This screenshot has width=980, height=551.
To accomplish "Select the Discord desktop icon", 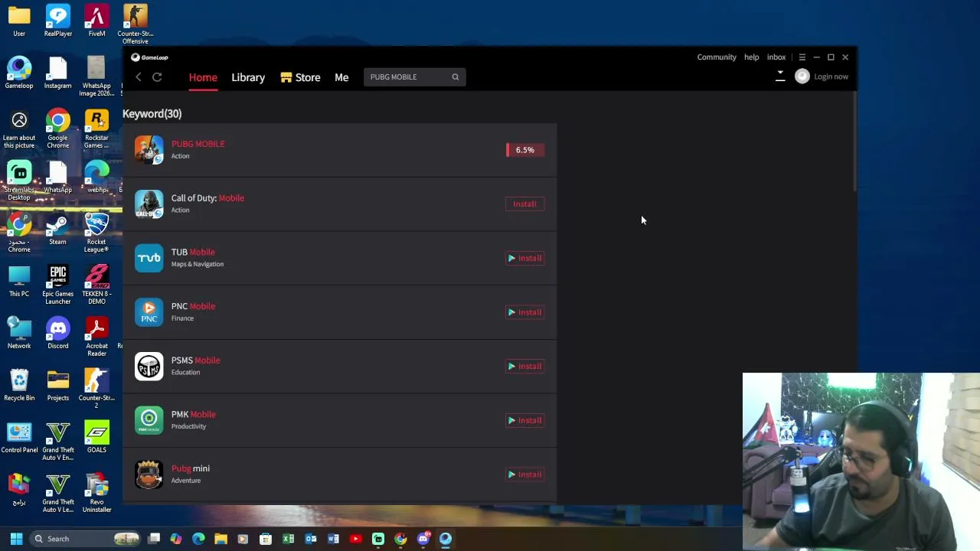I will [x=57, y=334].
